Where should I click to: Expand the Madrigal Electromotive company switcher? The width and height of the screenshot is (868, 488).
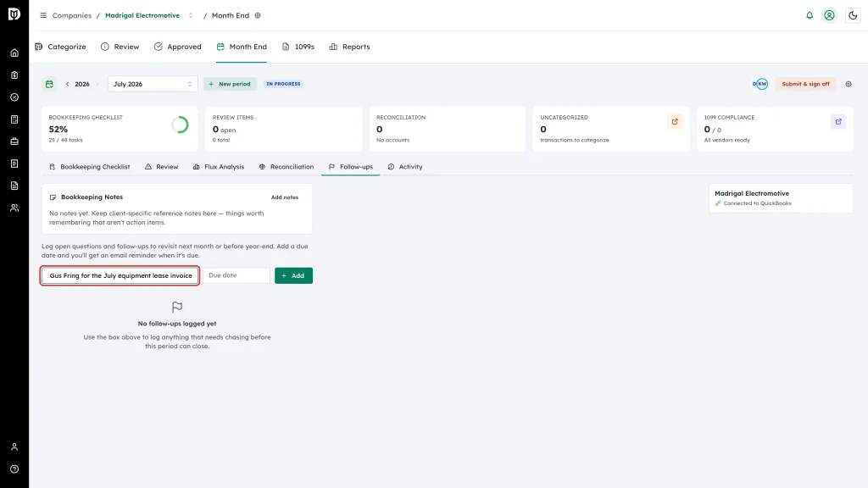point(191,15)
